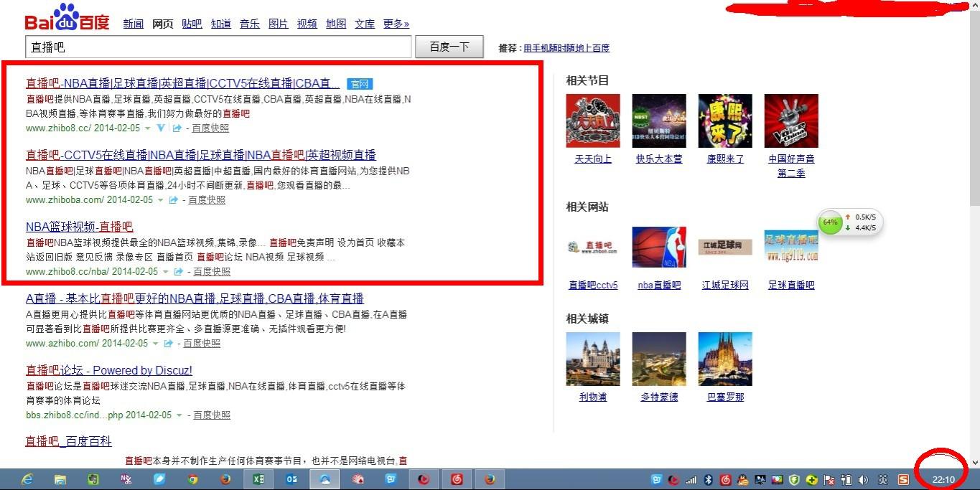Switch to the 知道 tab
This screenshot has height=490, width=980.
pyautogui.click(x=221, y=24)
